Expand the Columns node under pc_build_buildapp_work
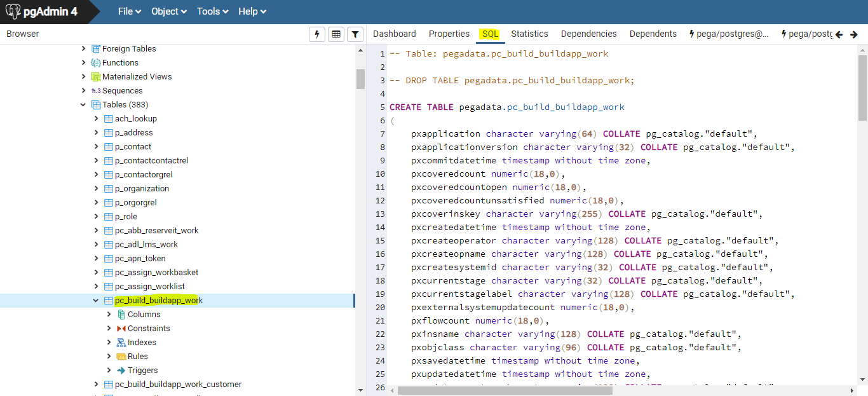Screen dimensions: 868x396 109,314
